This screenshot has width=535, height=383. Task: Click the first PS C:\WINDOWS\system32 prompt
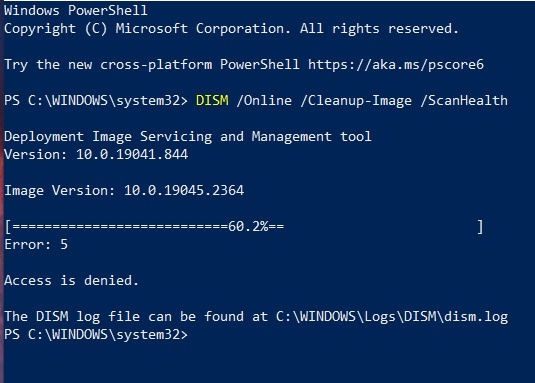(96, 101)
